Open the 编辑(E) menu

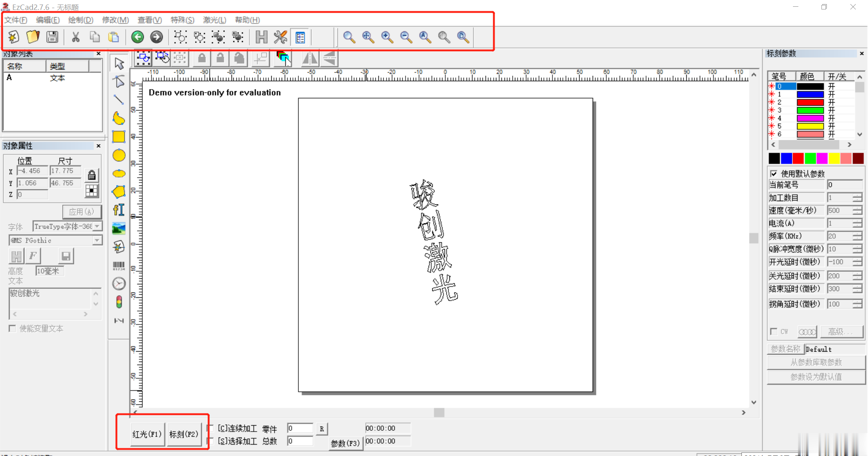point(47,20)
